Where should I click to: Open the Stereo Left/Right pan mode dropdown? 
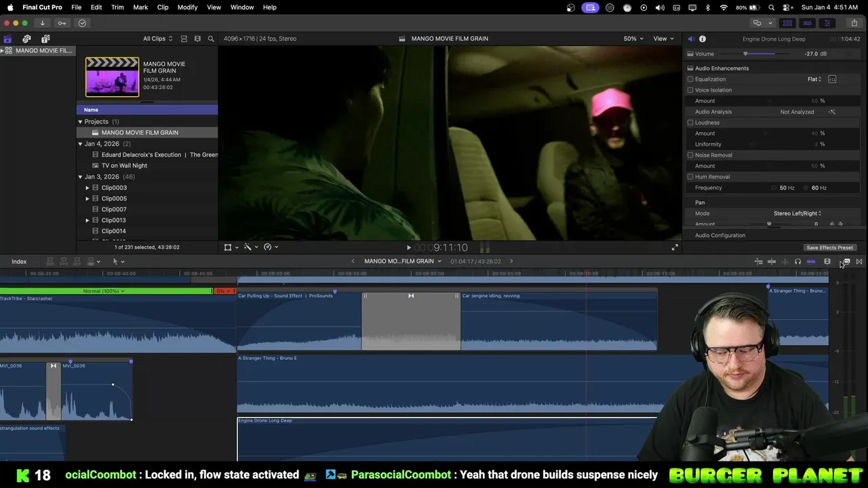pyautogui.click(x=797, y=213)
